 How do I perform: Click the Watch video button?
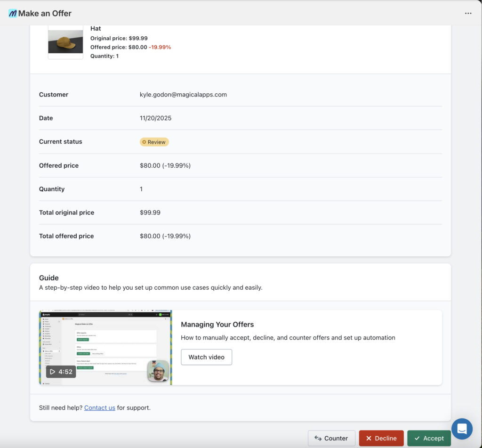tap(206, 357)
